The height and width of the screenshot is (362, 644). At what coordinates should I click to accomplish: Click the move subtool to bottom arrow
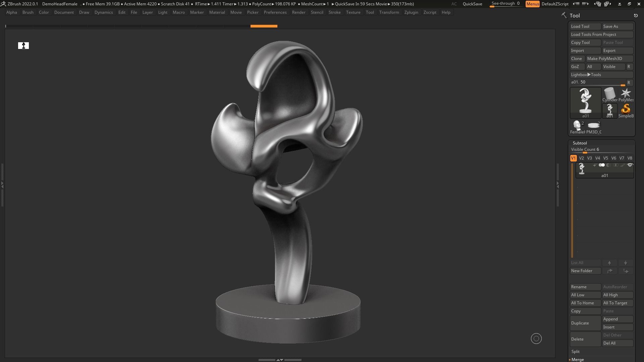click(x=626, y=271)
